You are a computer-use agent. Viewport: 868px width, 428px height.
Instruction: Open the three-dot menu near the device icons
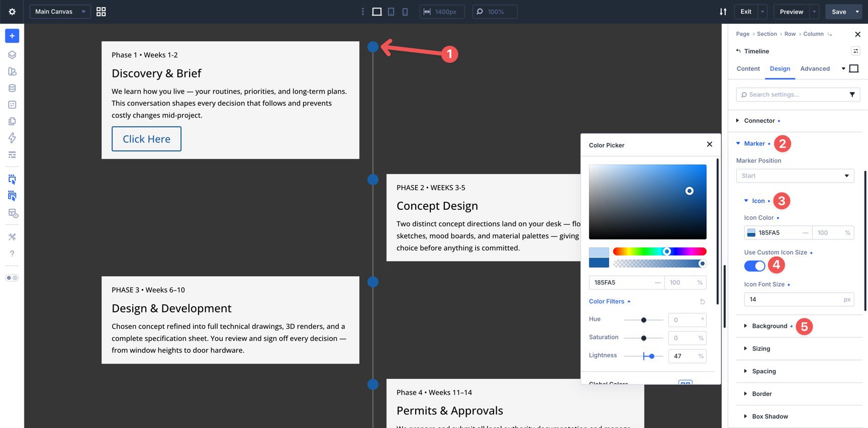363,12
